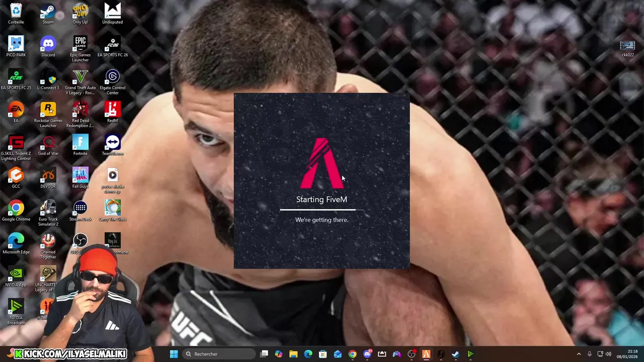Open the Stream Deck desktop shortcut
Image resolution: width=644 pixels, height=362 pixels.
click(80, 210)
